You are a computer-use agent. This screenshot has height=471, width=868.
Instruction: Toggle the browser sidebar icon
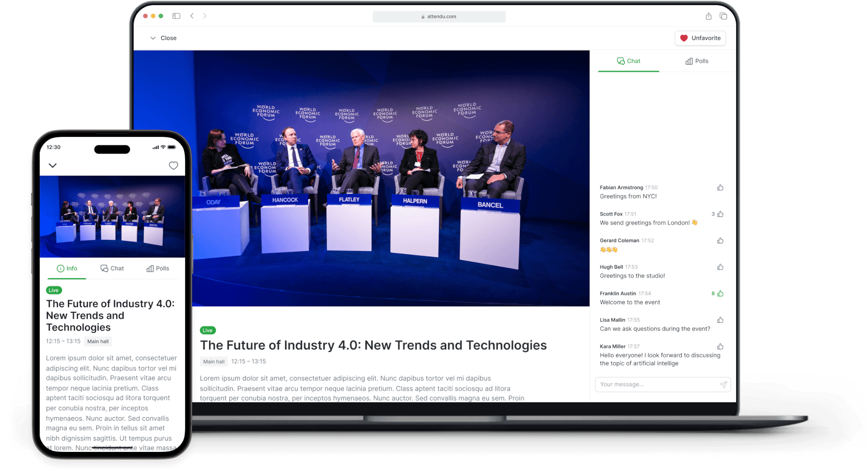click(x=176, y=16)
